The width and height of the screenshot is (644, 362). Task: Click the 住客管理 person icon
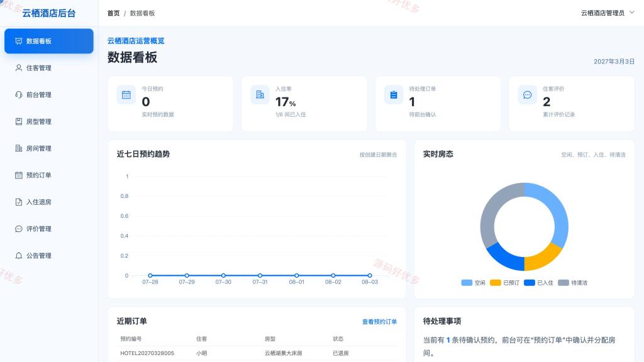[x=18, y=68]
